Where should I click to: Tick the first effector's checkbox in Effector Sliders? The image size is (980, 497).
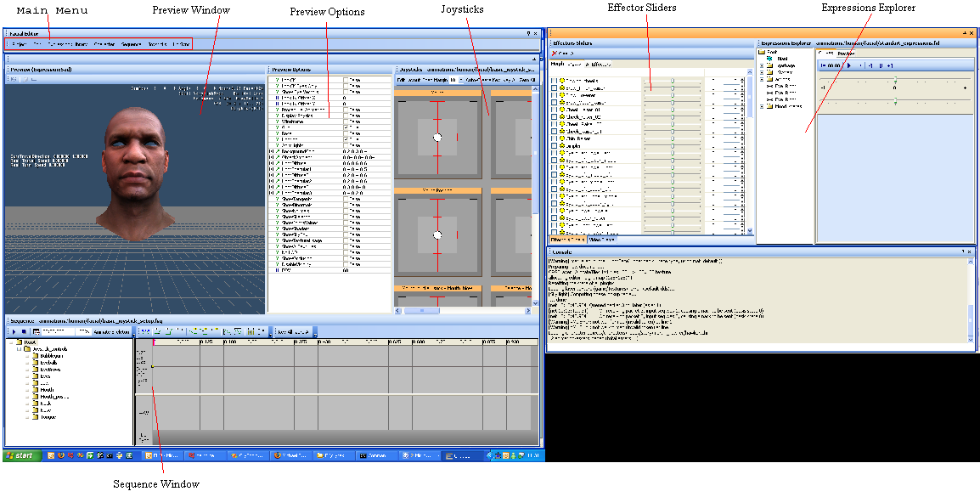(554, 82)
